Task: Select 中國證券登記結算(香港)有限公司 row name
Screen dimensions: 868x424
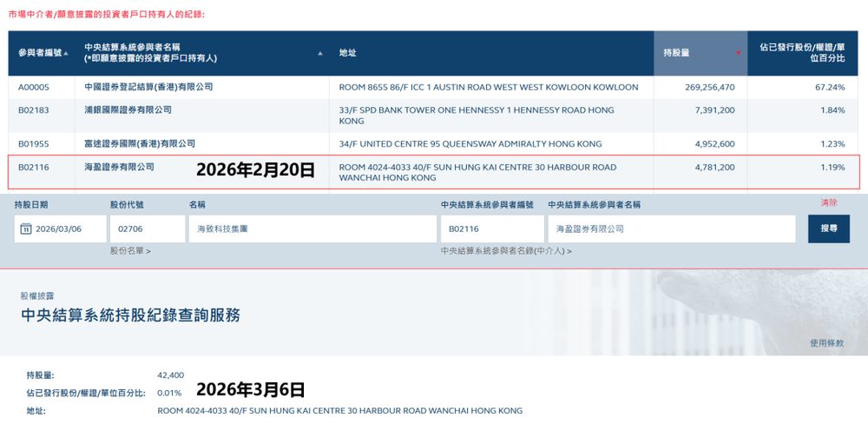Action: click(149, 87)
